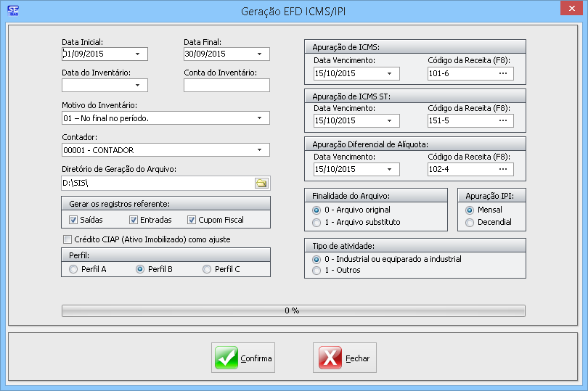This screenshot has width=588, height=391.
Task: Uncheck the Saídas checkbox
Action: click(73, 220)
